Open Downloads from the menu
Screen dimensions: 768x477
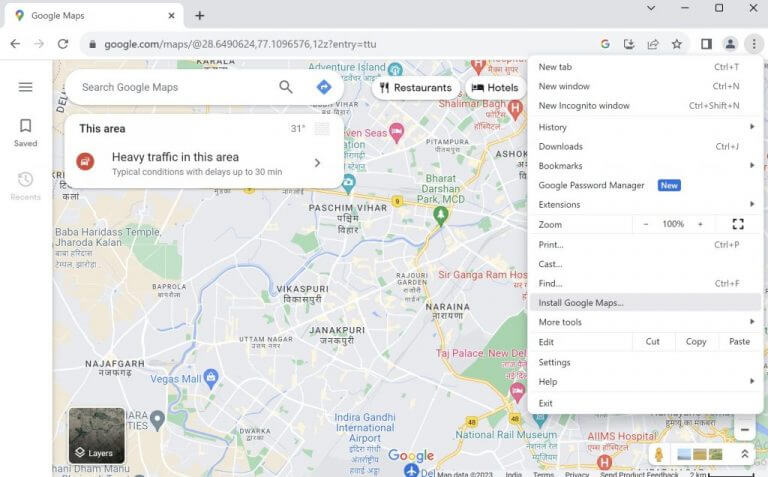pyautogui.click(x=645, y=146)
